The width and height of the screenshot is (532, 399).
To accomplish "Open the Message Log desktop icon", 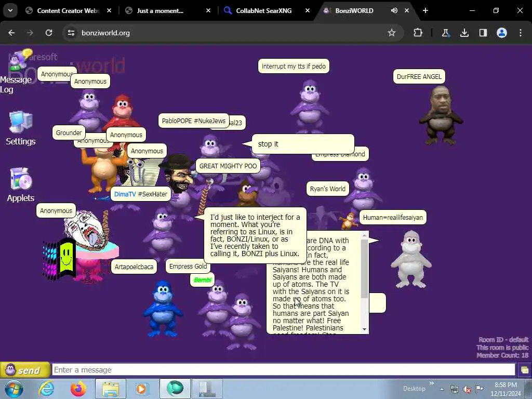I will 16,72.
